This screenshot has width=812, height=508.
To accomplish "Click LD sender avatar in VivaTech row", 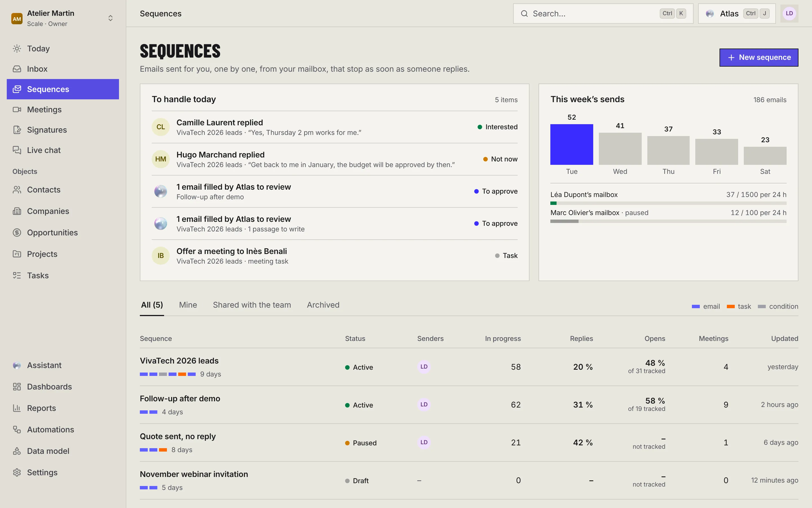I will (x=424, y=367).
